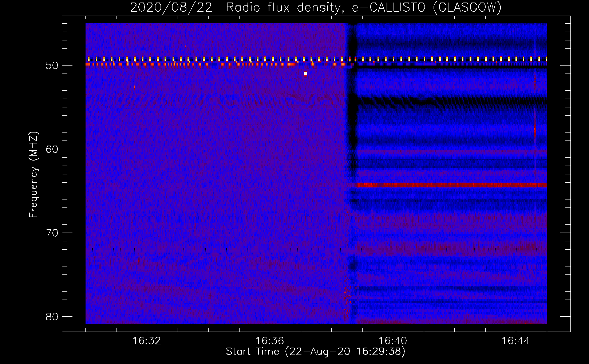Click the 60 frequency tick label

(52, 149)
